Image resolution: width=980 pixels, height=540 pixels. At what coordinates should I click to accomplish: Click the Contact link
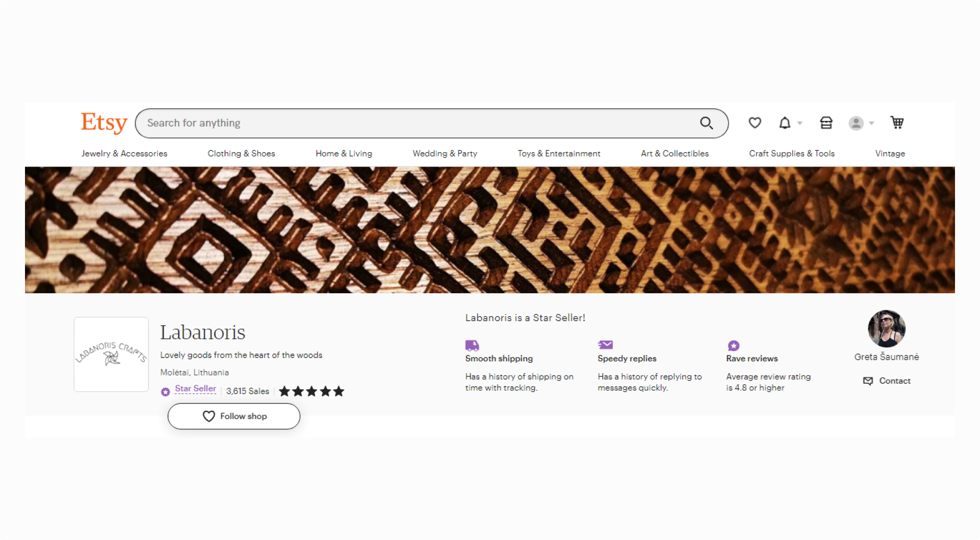click(895, 381)
